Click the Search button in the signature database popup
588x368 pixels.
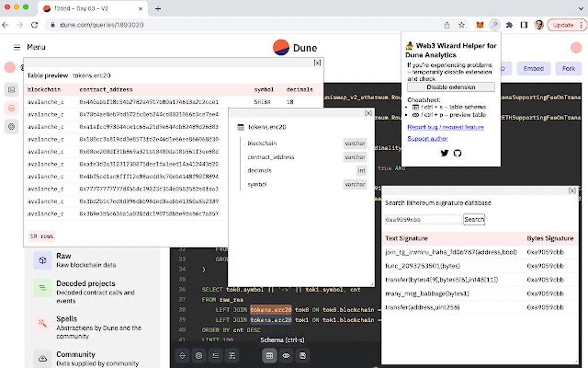475,219
